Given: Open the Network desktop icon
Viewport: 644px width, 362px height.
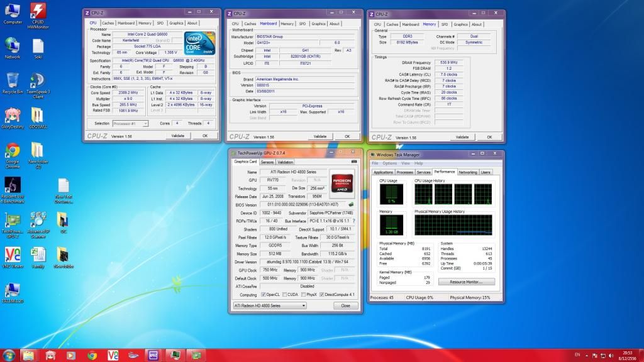Looking at the screenshot, I should [13, 48].
